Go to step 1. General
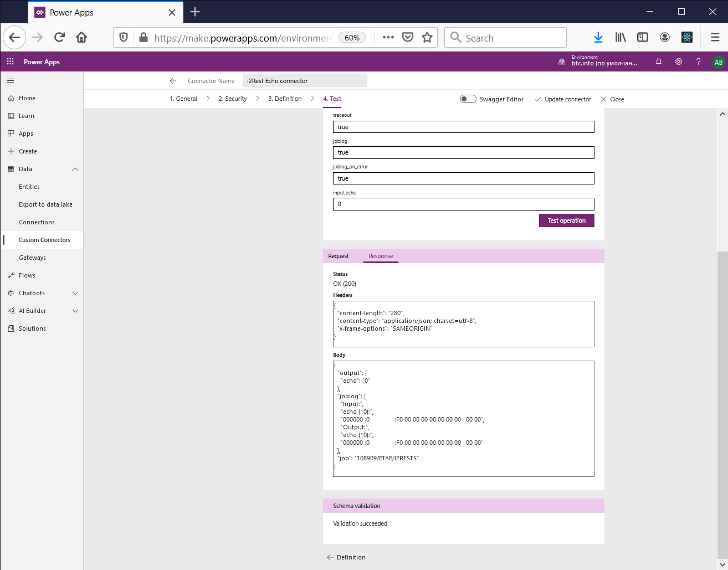This screenshot has height=570, width=728. click(x=183, y=99)
